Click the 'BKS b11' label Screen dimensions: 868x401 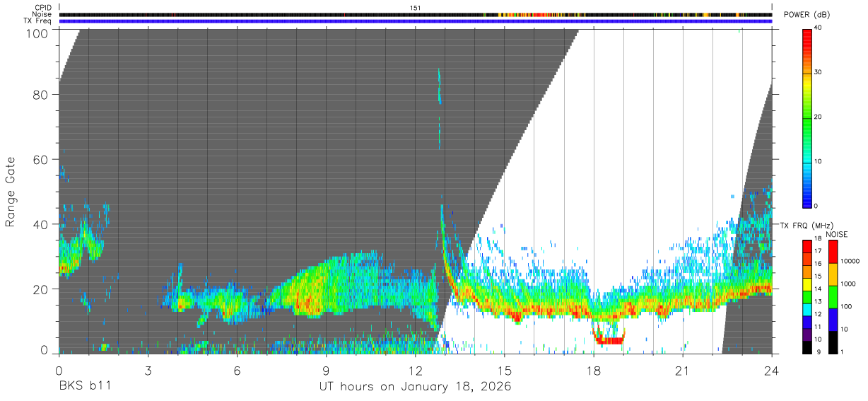click(84, 387)
